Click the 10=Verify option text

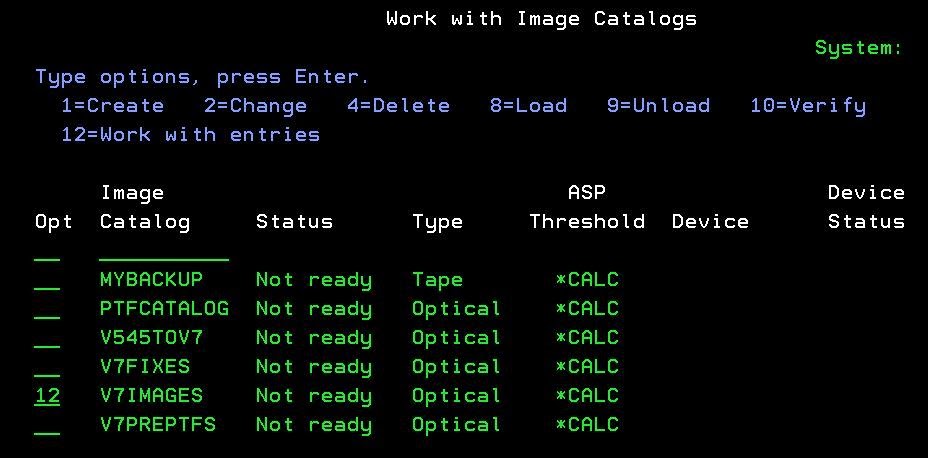click(808, 106)
